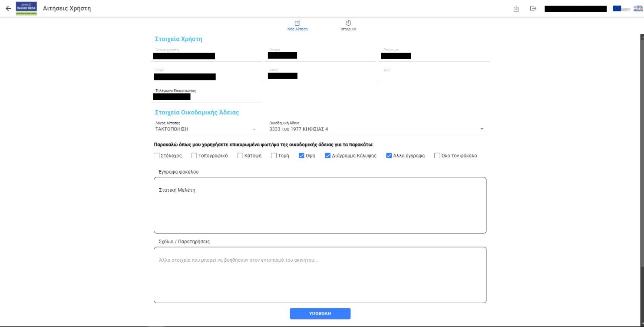Enable the Όλο τον φάκελο checkbox
Image resolution: width=644 pixels, height=327 pixels.
[x=437, y=156]
